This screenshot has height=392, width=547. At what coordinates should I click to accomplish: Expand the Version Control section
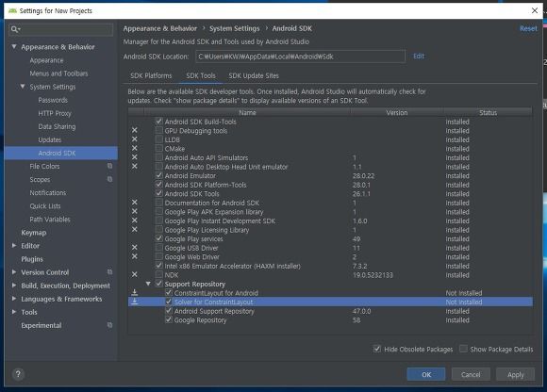point(14,271)
